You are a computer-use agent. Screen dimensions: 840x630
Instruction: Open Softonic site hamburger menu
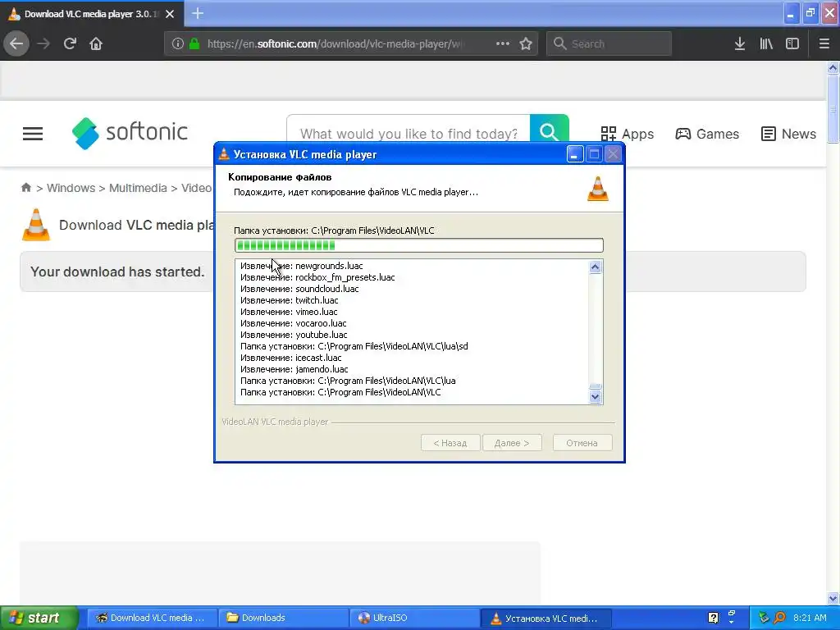click(x=33, y=134)
